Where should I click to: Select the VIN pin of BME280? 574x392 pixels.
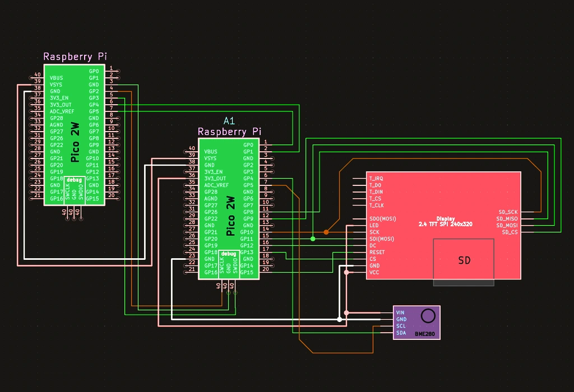pyautogui.click(x=400, y=312)
